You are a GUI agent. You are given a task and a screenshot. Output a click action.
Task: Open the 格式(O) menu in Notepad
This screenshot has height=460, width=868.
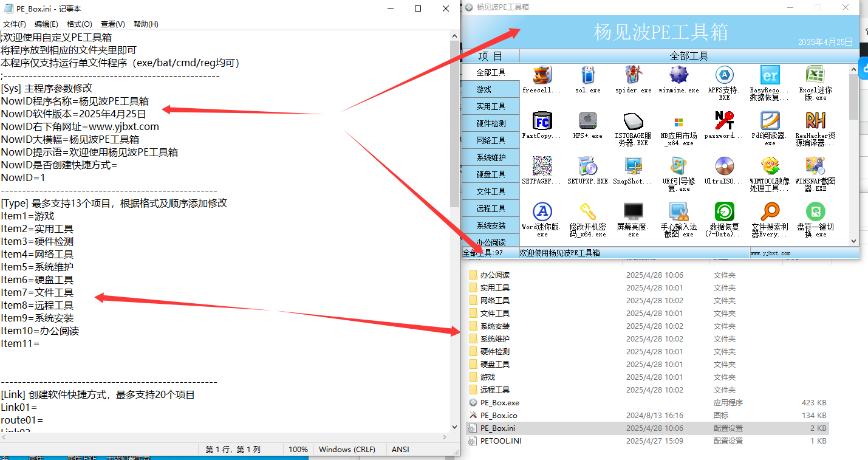click(79, 24)
